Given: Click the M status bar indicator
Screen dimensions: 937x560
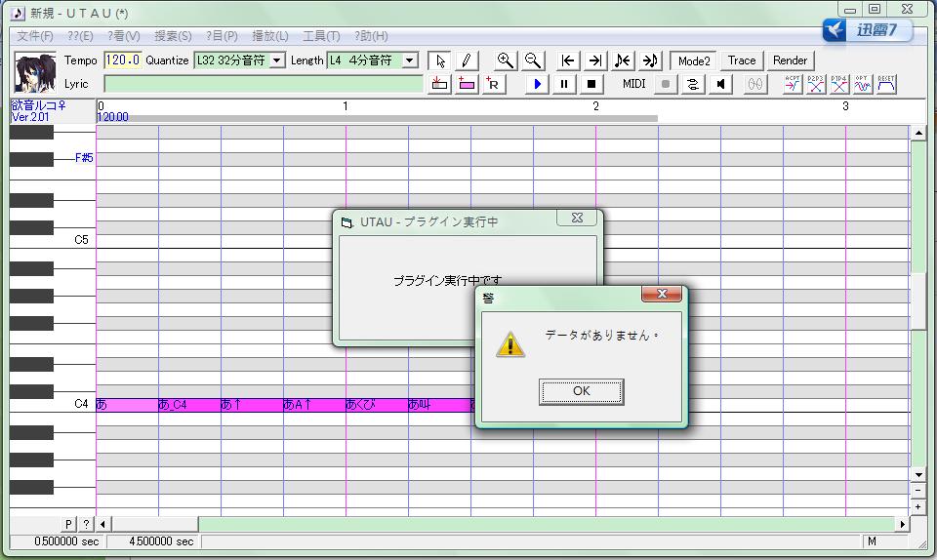Looking at the screenshot, I should coord(872,541).
